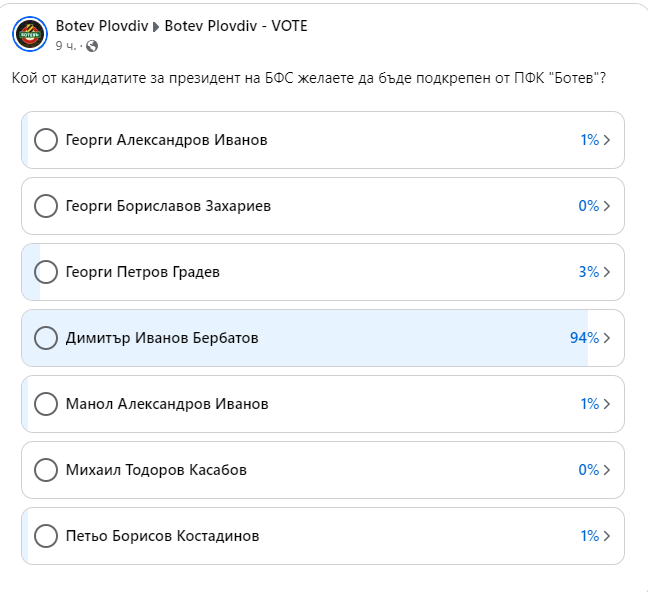This screenshot has width=648, height=592.
Task: Select radio for Петьо Борисов Костадинов
Action: click(x=46, y=536)
